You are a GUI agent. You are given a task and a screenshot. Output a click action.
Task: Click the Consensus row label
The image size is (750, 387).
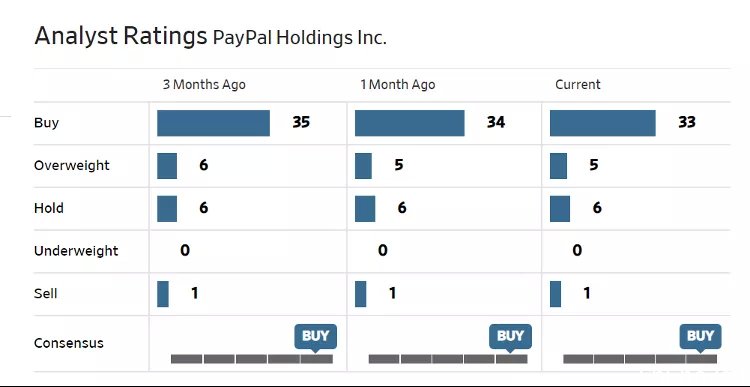tap(69, 343)
